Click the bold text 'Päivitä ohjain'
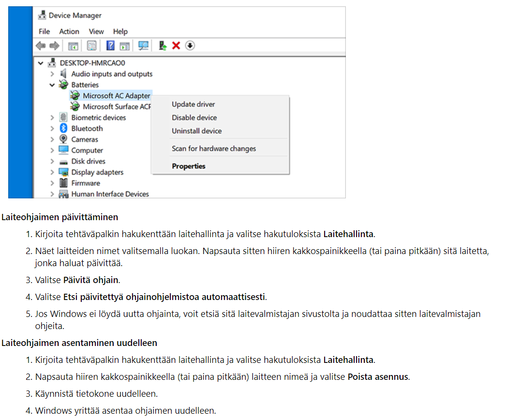The height and width of the screenshot is (420, 505). [x=91, y=280]
